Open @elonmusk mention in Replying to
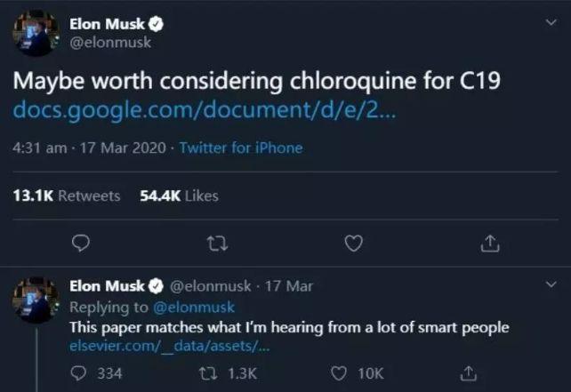This screenshot has height=392, width=571. pyautogui.click(x=194, y=308)
